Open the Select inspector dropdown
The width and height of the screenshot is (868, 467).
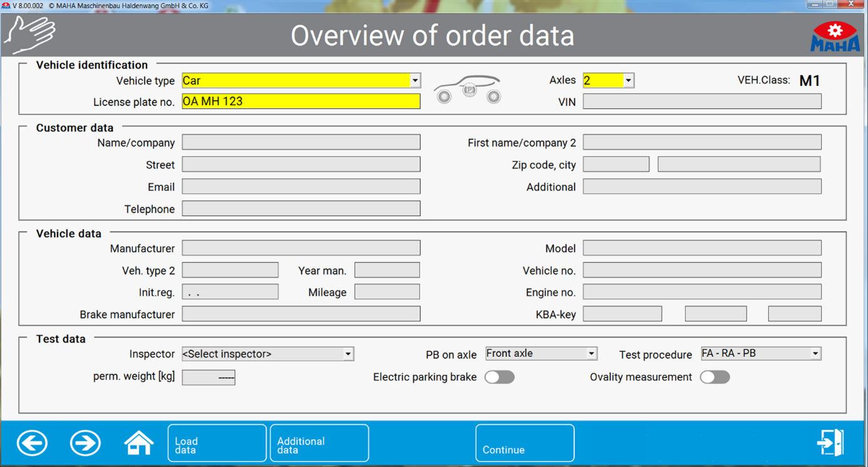coord(267,354)
